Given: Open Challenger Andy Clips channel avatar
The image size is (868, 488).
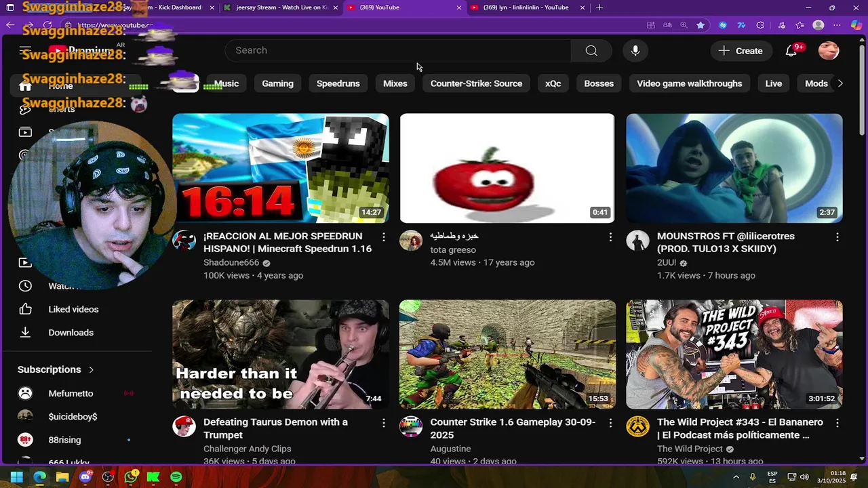Looking at the screenshot, I should pyautogui.click(x=184, y=426).
